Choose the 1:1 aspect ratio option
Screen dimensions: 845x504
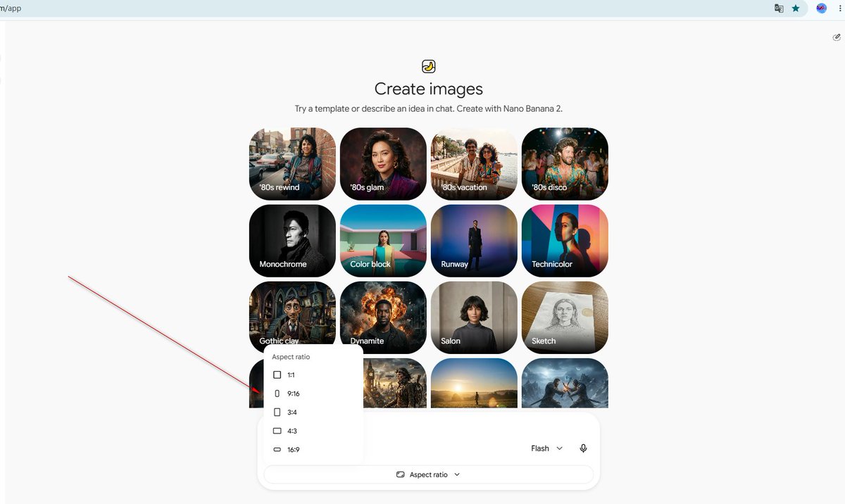click(x=313, y=375)
